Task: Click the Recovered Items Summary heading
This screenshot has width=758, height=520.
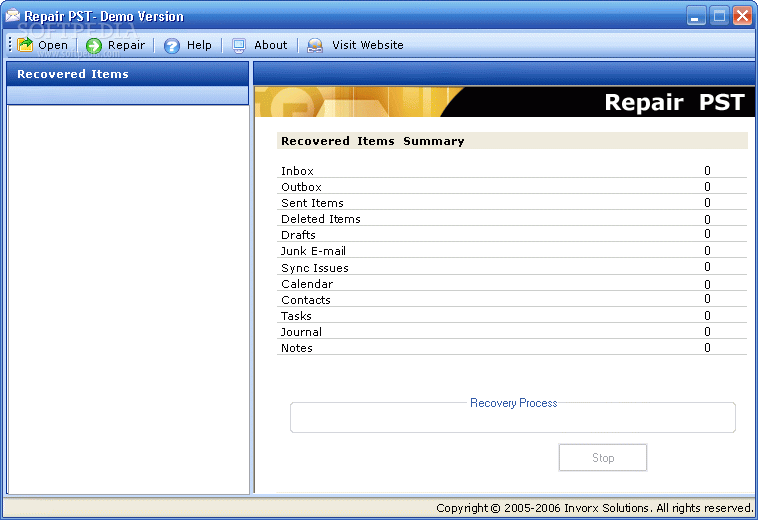Action: pos(373,141)
